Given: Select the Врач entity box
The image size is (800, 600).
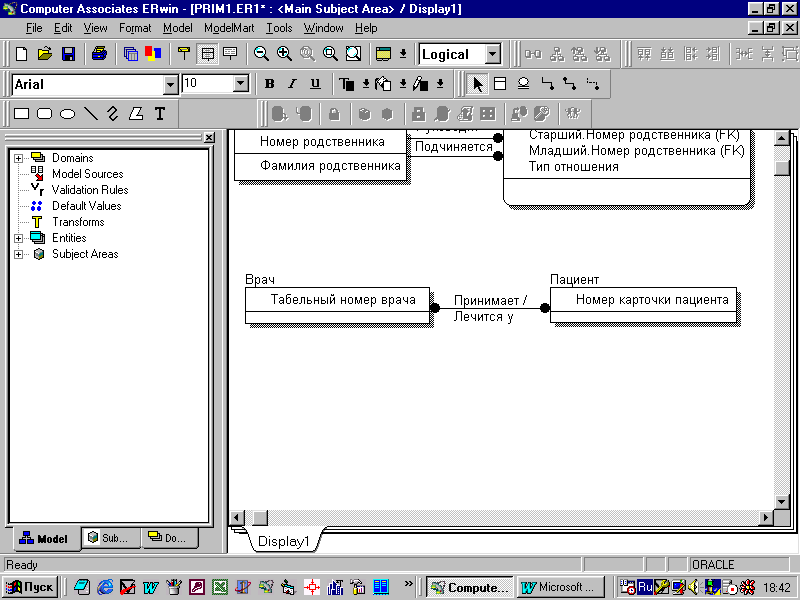Looking at the screenshot, I should click(337, 305).
